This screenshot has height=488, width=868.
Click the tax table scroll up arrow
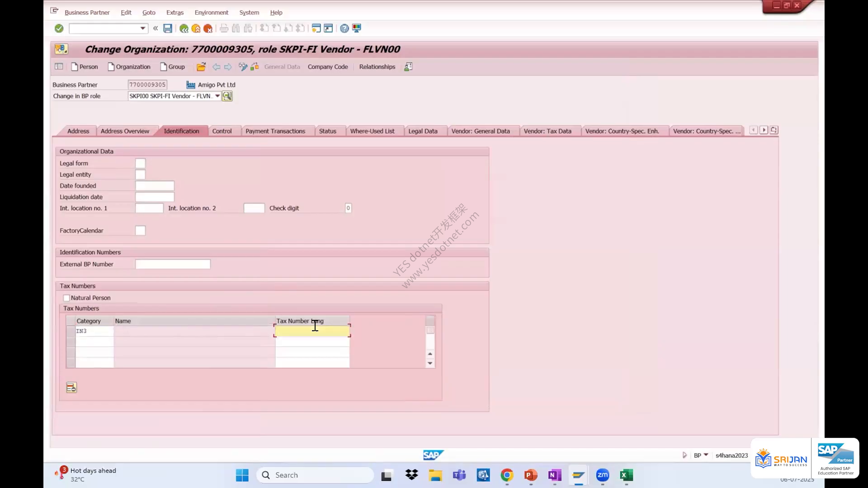[x=430, y=354]
